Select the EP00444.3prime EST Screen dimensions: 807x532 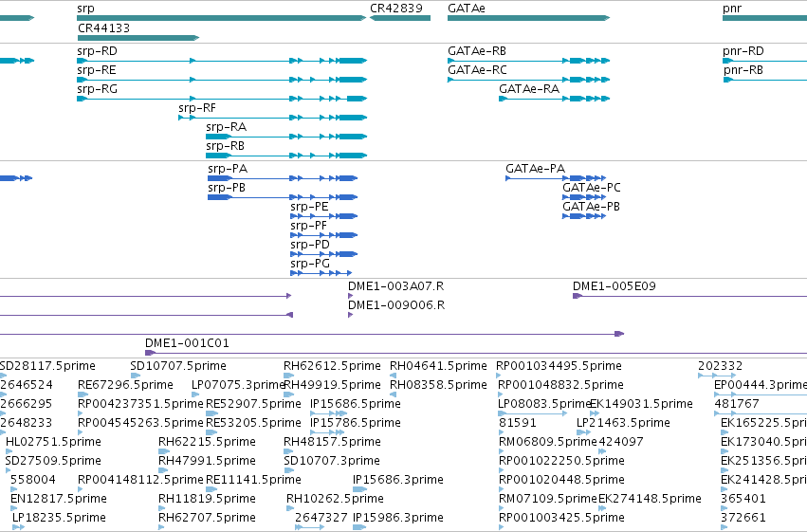point(761,394)
